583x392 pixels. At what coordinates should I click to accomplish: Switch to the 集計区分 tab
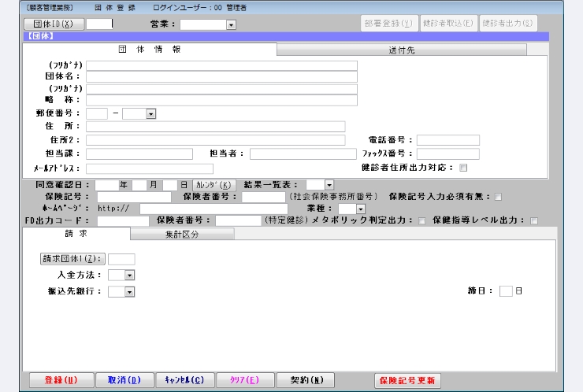pos(182,234)
